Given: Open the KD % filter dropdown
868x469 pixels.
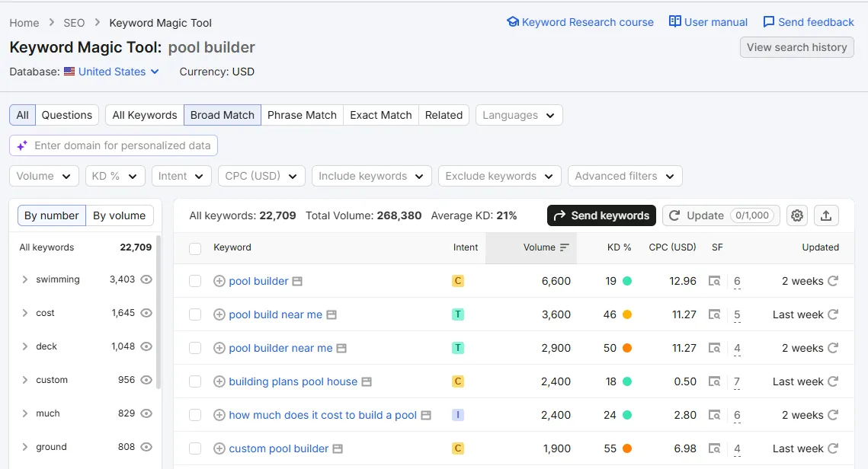Looking at the screenshot, I should coord(115,176).
